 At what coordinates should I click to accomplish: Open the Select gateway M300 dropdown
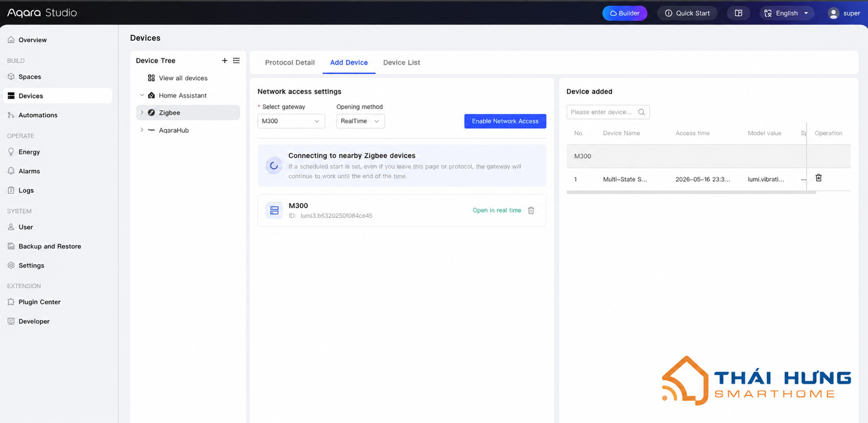click(x=291, y=121)
